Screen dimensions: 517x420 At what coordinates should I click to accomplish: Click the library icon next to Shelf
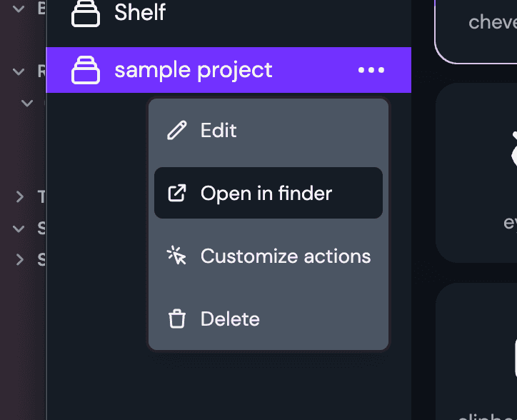tap(86, 13)
